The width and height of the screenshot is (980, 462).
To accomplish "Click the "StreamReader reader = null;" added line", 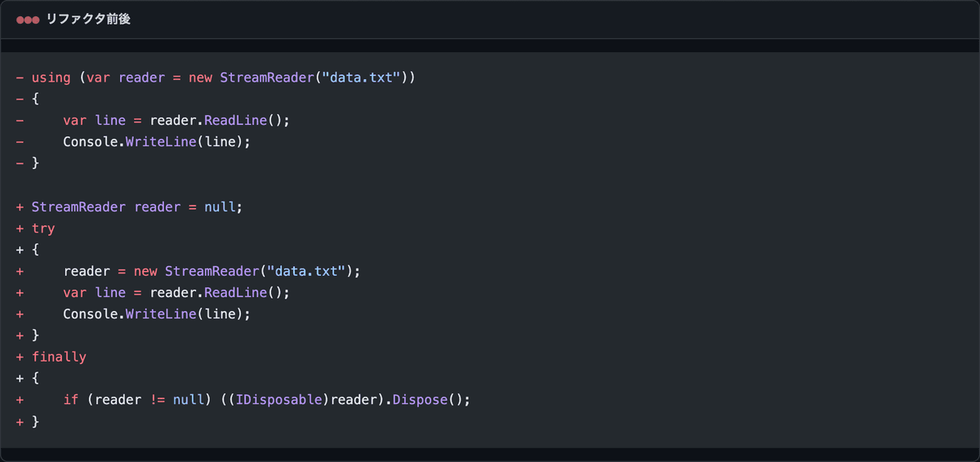I will coord(137,207).
